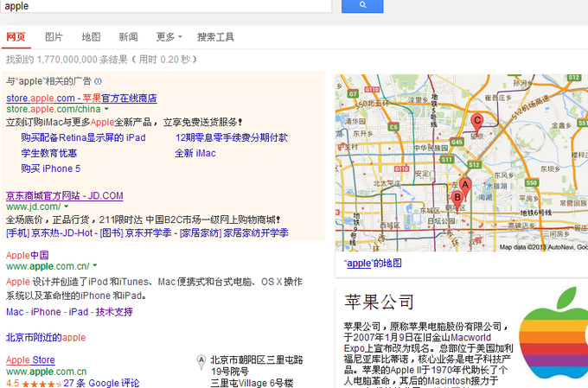Click the green URL store.apple.com/china
The image size is (588, 388).
[54, 109]
